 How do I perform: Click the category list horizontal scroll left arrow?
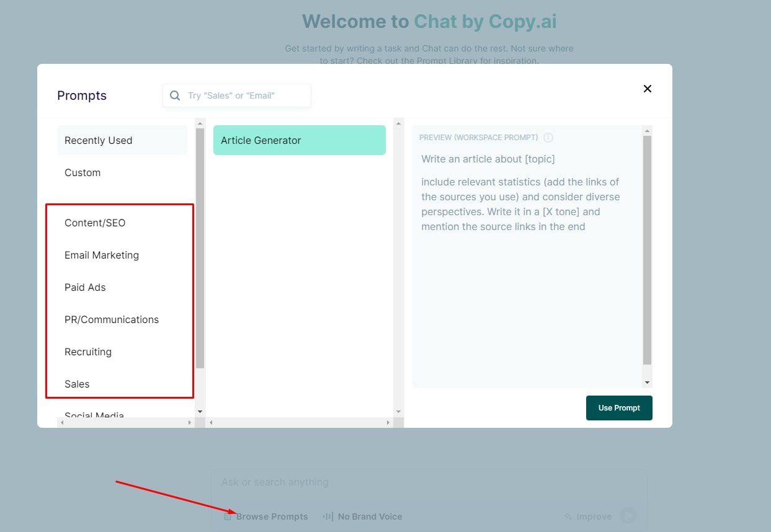click(x=61, y=422)
